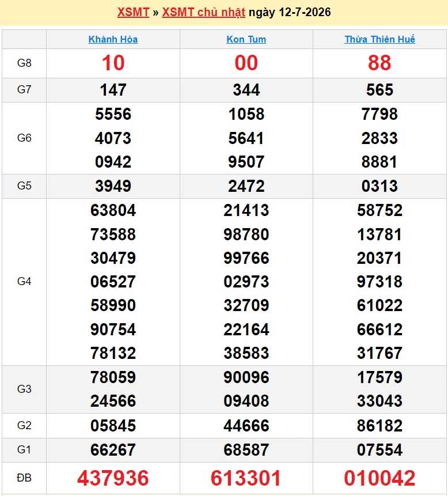Select special prize number 613301
This screenshot has height=496, width=448.
(x=246, y=478)
